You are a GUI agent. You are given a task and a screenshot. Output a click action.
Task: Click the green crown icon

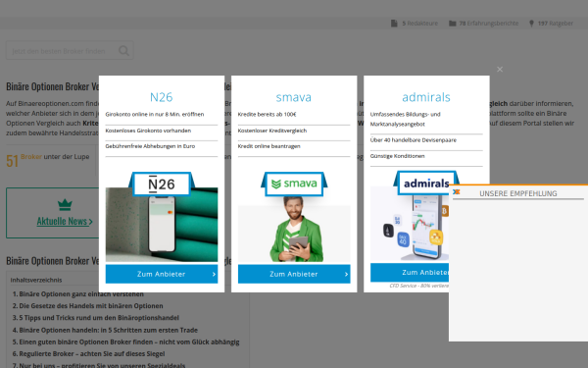point(65,205)
